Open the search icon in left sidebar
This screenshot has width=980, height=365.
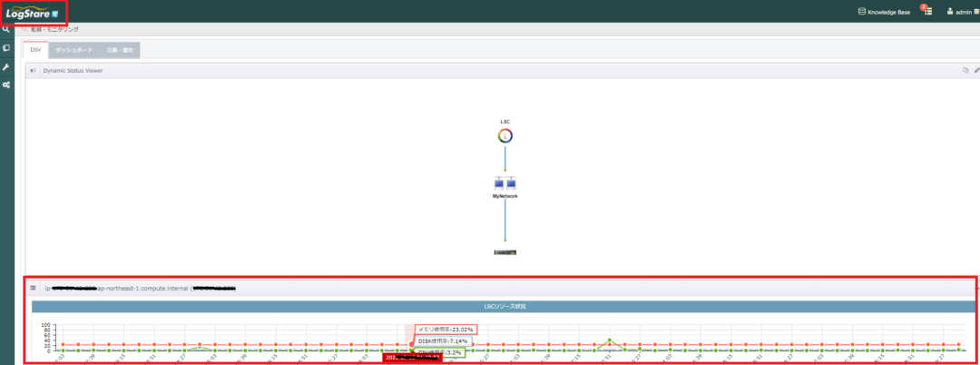coord(6,30)
